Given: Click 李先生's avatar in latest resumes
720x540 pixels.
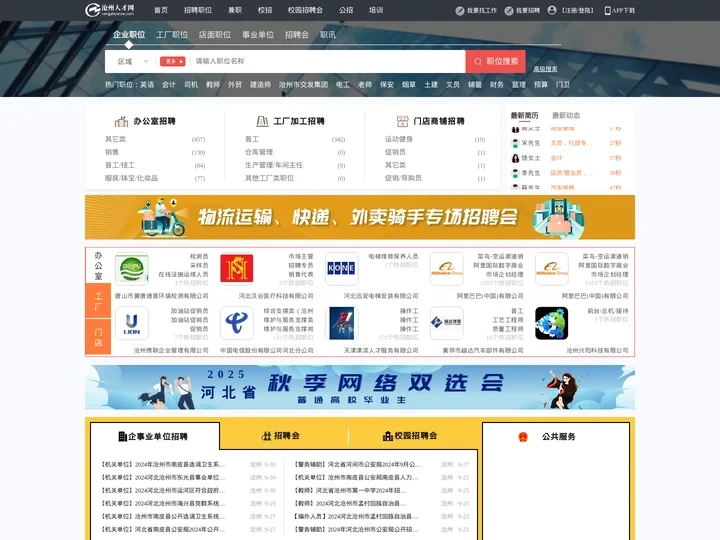Looking at the screenshot, I should click(x=516, y=173).
